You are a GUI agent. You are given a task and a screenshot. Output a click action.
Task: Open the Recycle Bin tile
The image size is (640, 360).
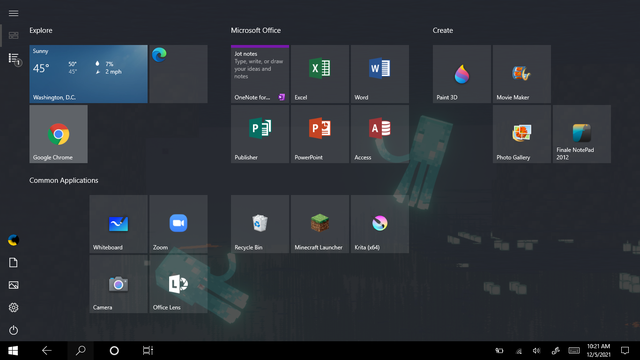click(x=260, y=224)
